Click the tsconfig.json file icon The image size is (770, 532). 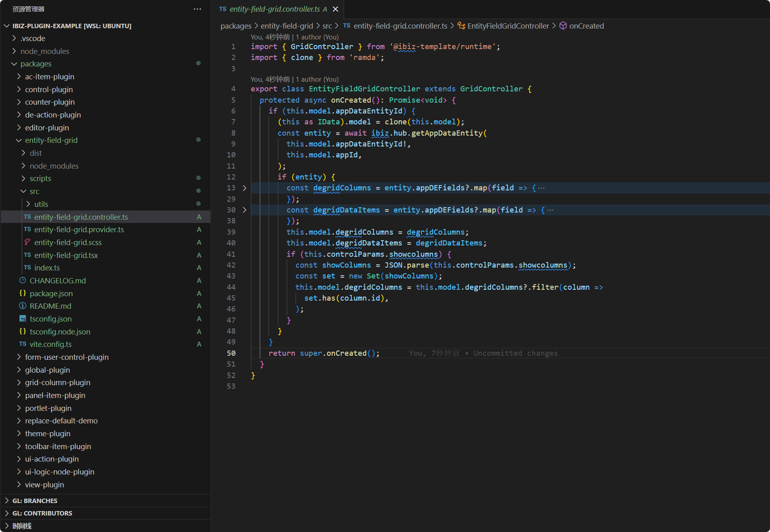23,319
